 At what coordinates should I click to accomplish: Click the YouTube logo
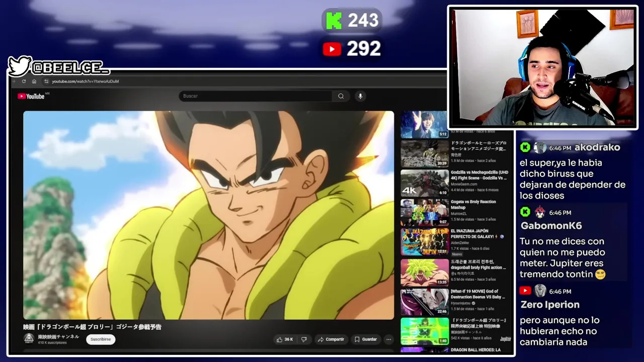(x=31, y=96)
